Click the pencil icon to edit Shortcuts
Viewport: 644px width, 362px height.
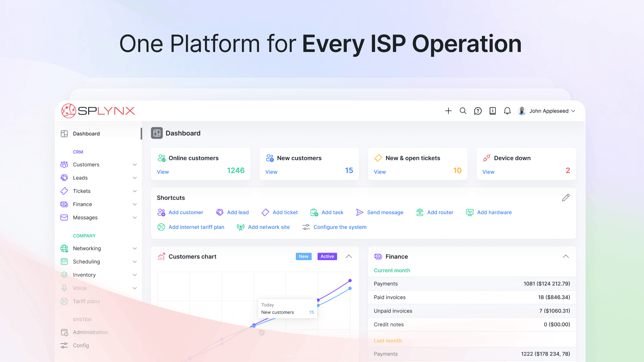(x=566, y=198)
